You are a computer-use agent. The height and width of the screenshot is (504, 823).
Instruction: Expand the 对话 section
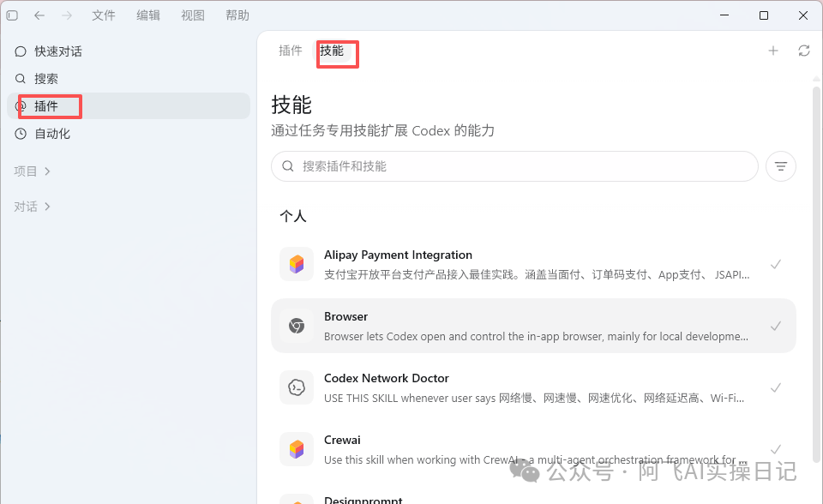32,207
